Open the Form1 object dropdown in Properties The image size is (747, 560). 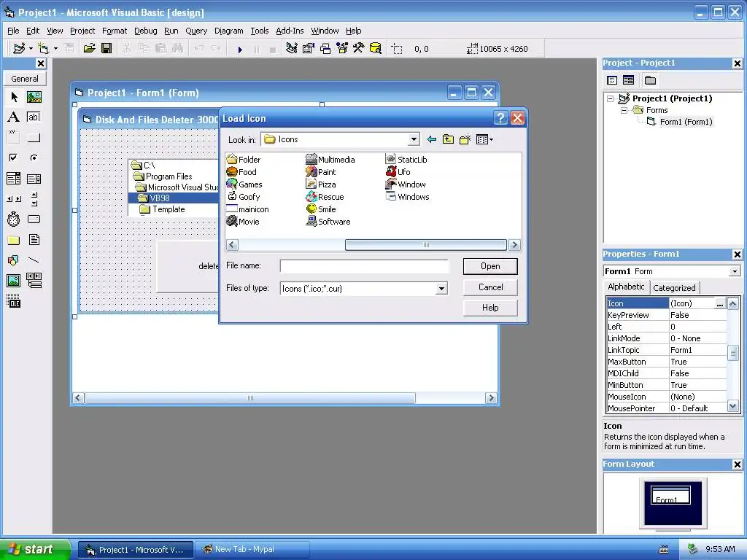[735, 271]
